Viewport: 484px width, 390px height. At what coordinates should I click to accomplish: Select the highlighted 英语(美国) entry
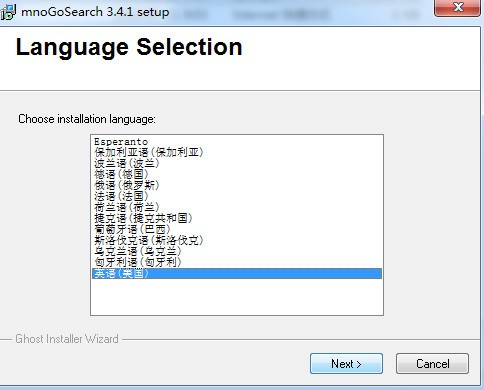[237, 273]
